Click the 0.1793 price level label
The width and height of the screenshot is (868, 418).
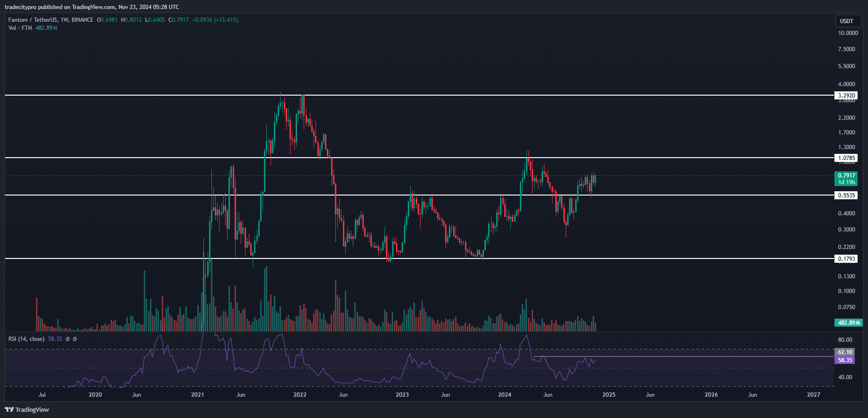pyautogui.click(x=846, y=258)
